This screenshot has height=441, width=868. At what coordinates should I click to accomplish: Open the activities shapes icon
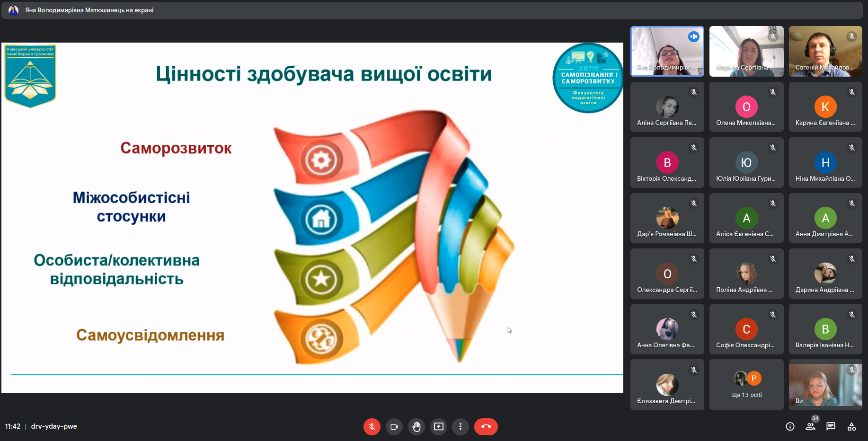[x=851, y=426]
